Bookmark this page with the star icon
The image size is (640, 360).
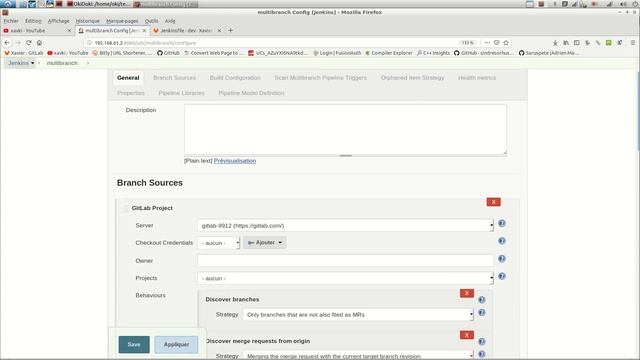[506, 42]
